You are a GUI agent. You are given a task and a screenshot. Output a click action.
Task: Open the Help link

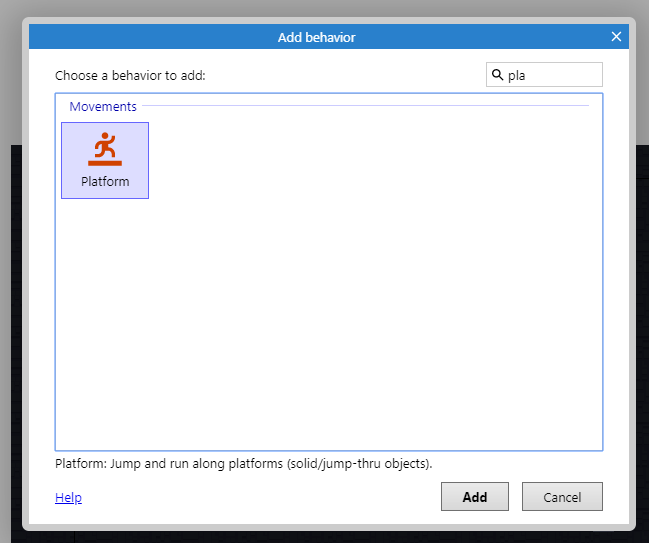click(x=68, y=497)
